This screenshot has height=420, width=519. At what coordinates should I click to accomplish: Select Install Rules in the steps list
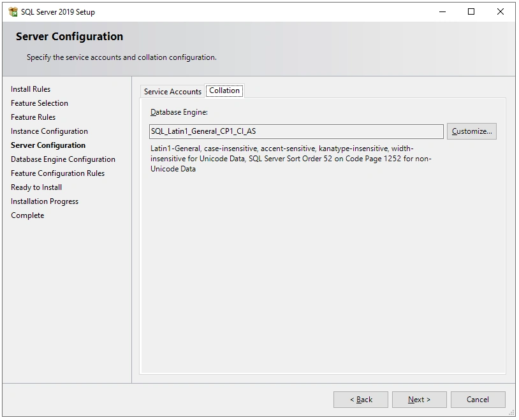[31, 89]
